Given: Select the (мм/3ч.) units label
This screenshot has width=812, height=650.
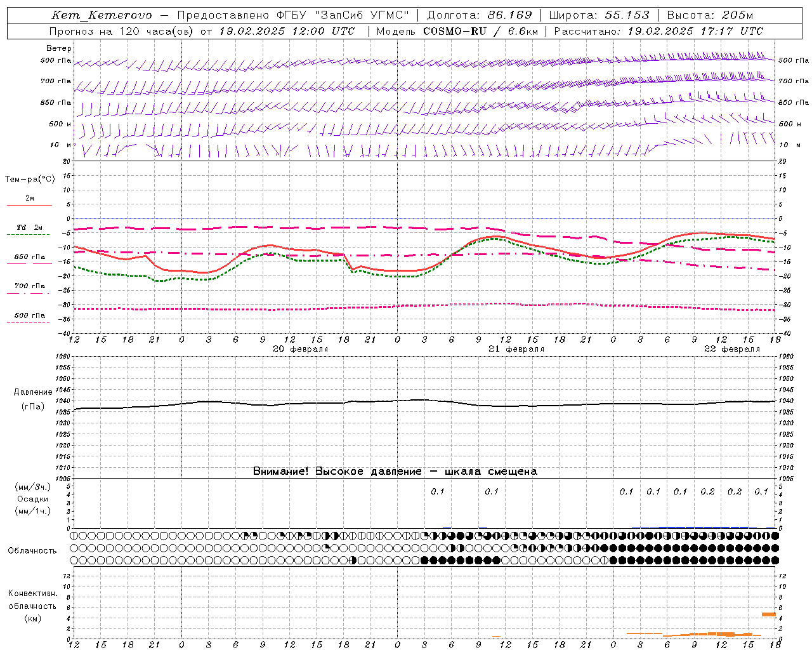Looking at the screenshot, I should (33, 487).
